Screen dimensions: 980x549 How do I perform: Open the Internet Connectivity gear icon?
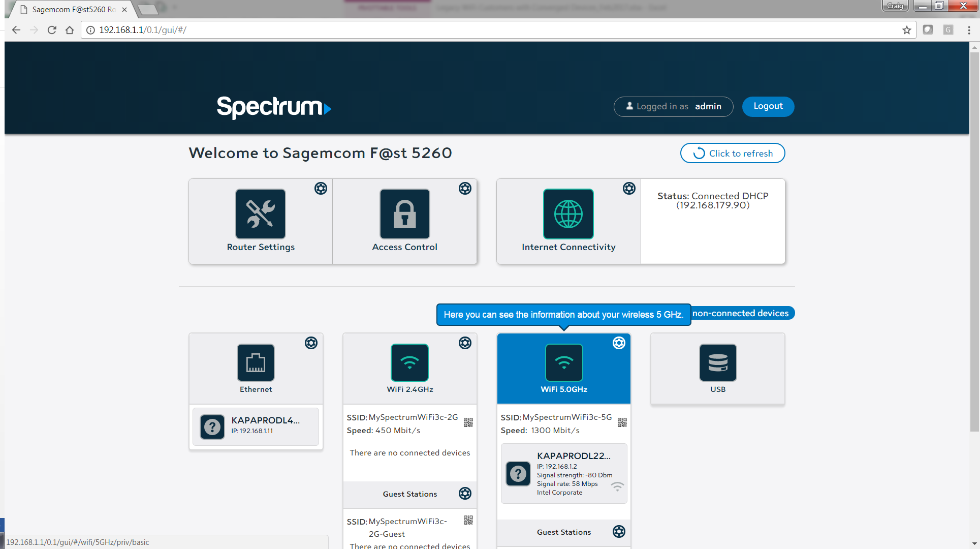pos(629,189)
